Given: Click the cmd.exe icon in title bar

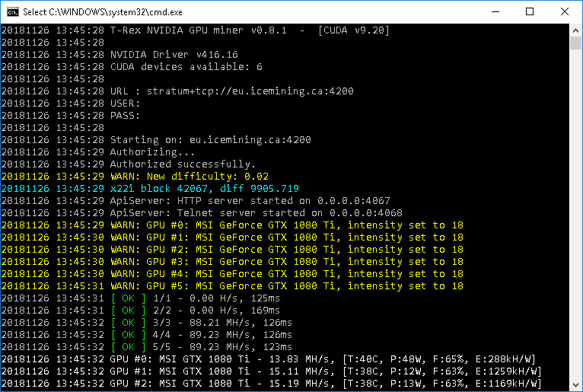Looking at the screenshot, I should pos(13,12).
